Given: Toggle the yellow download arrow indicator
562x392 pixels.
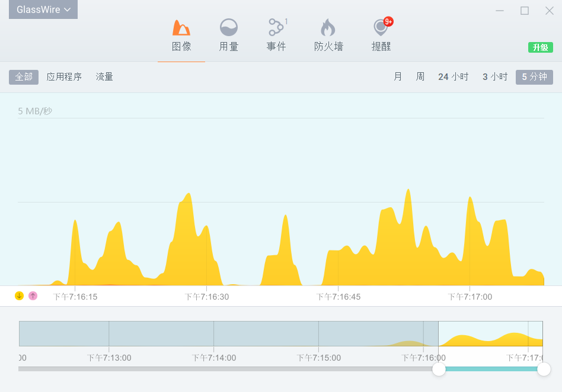Looking at the screenshot, I should (20, 295).
